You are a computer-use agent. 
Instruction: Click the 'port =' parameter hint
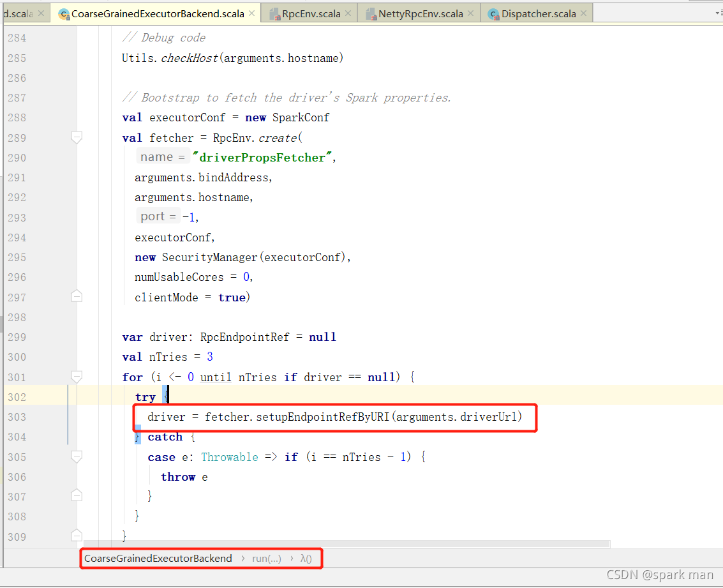click(158, 216)
